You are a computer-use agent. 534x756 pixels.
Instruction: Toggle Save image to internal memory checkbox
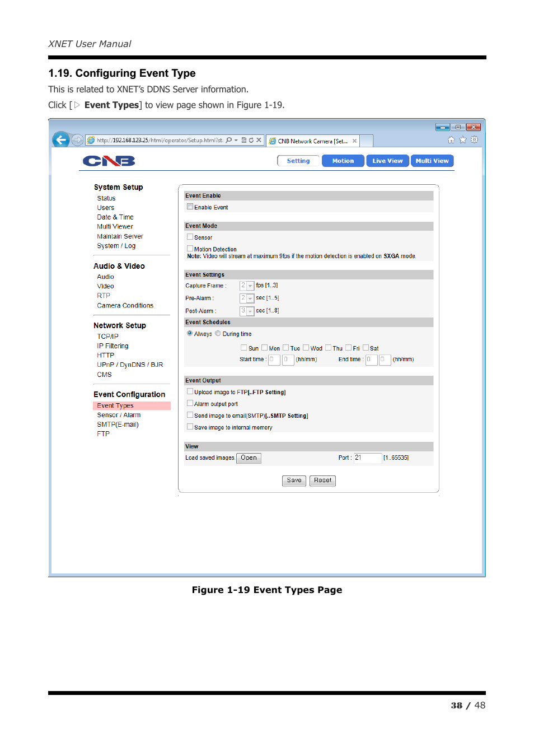click(190, 427)
